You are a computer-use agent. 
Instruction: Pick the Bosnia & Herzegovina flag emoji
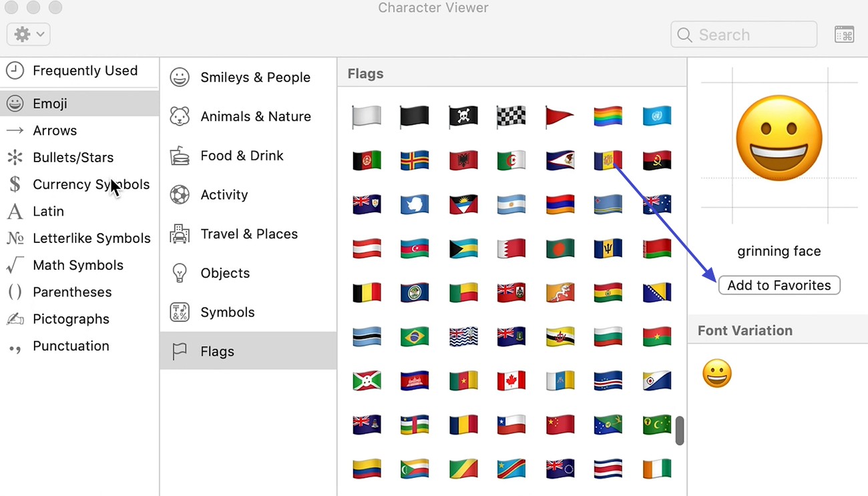click(656, 292)
